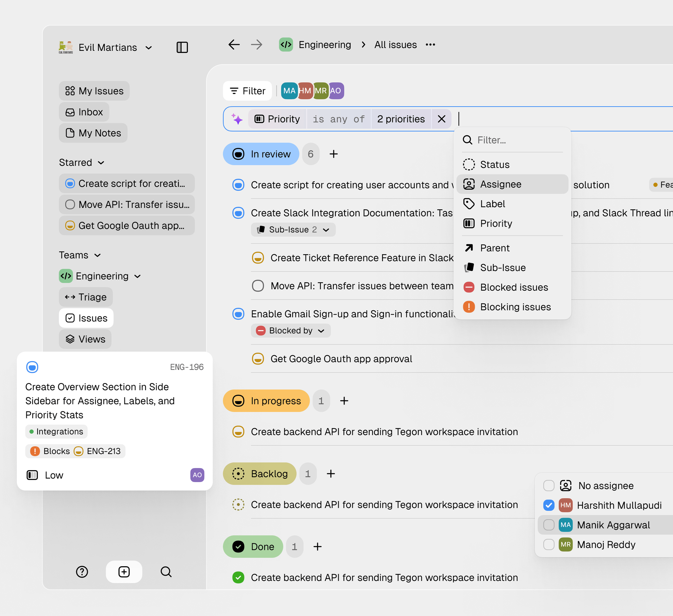The image size is (673, 616).
Task: Toggle the sidebar collapse icon
Action: pos(182,47)
